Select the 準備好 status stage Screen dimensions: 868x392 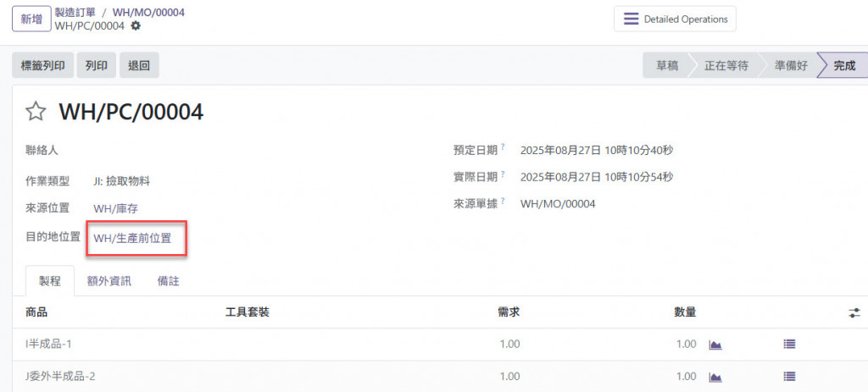point(791,66)
